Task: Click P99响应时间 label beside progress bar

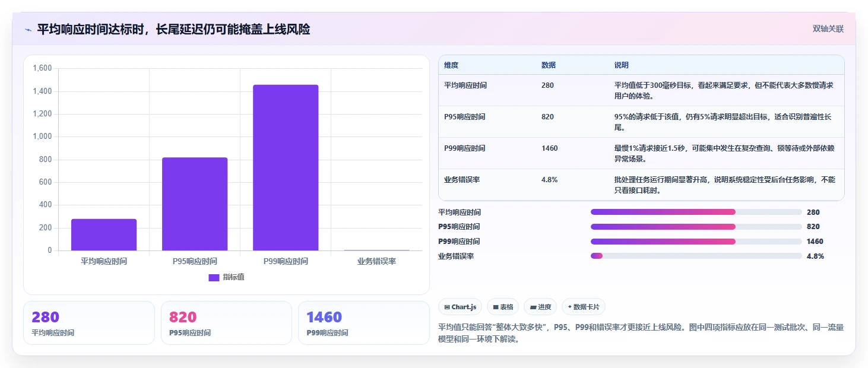Action: [459, 242]
